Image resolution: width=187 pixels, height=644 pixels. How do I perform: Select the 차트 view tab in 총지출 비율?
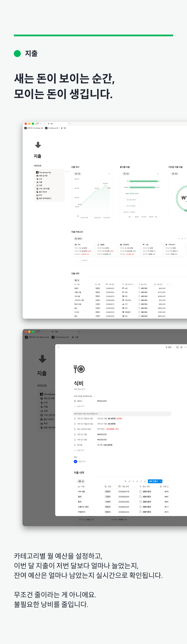(126, 174)
